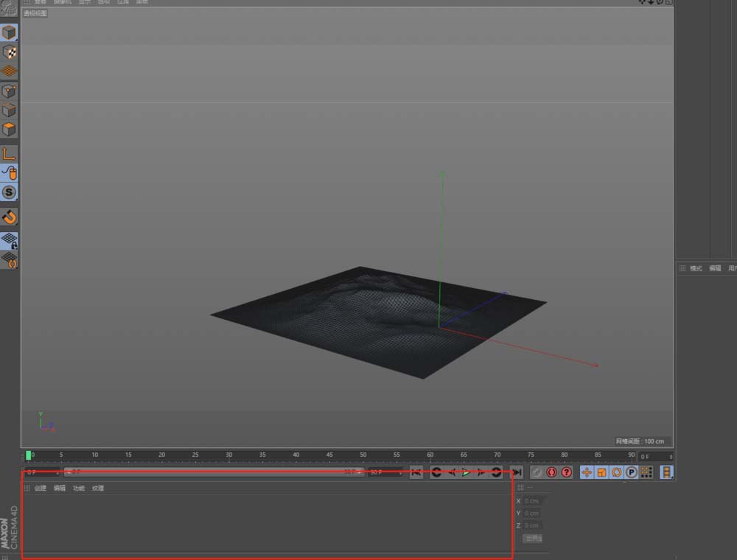Viewport: 737px width, 560px height.
Task: Switch to Texture mode icon
Action: 9,52
